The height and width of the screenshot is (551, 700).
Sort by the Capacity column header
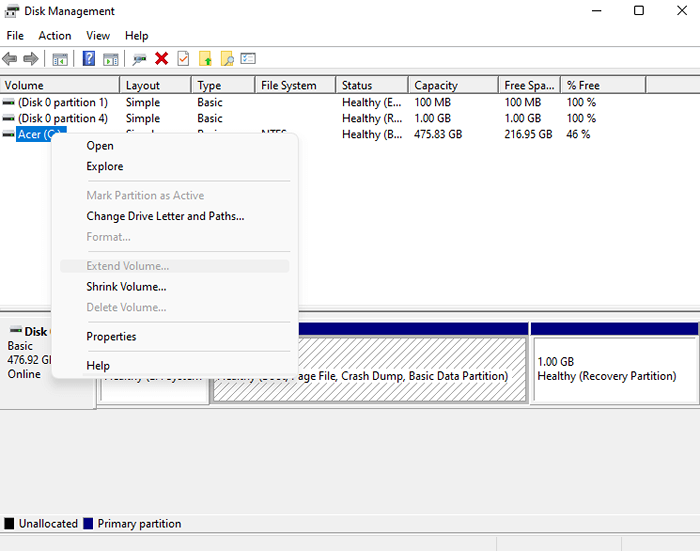(453, 85)
